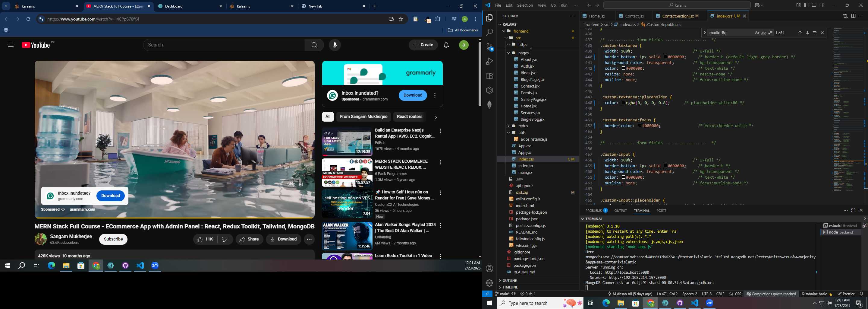Click rgba color swatch on line 448
Viewport: 868px width, 309px height.
[623, 103]
